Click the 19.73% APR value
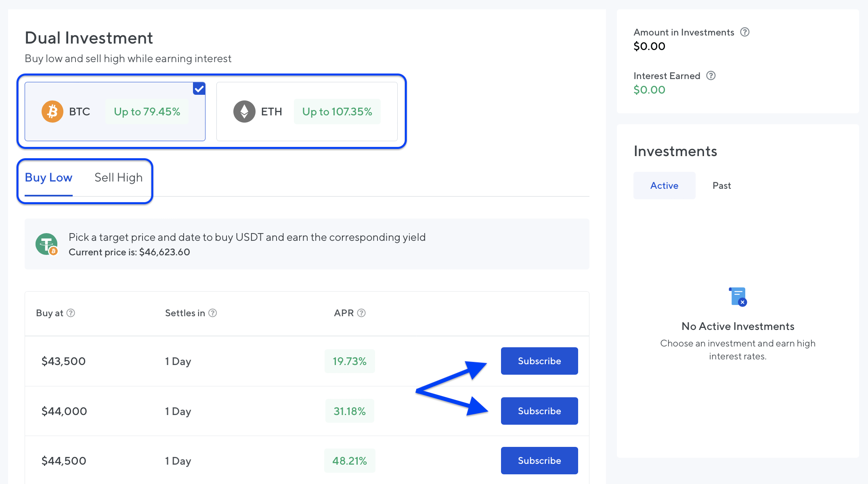The width and height of the screenshot is (868, 484). click(349, 361)
